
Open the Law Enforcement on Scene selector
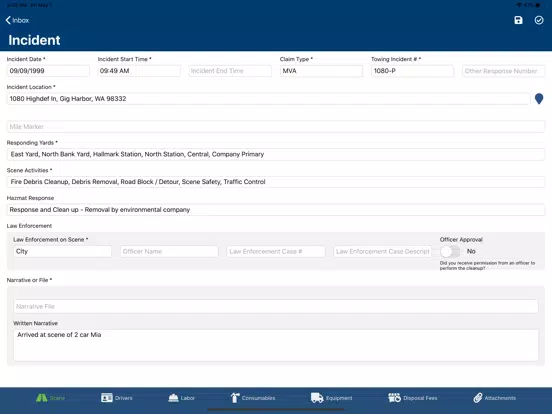[x=62, y=251]
